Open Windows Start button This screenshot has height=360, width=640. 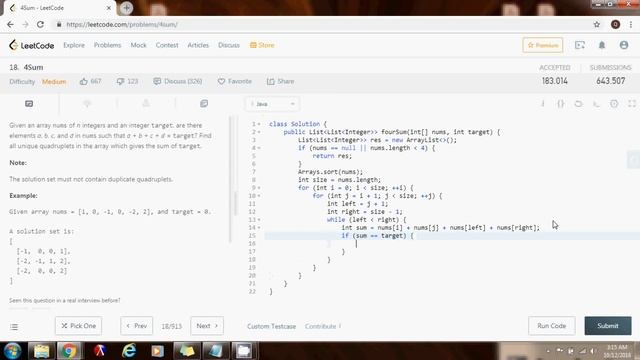click(12, 351)
